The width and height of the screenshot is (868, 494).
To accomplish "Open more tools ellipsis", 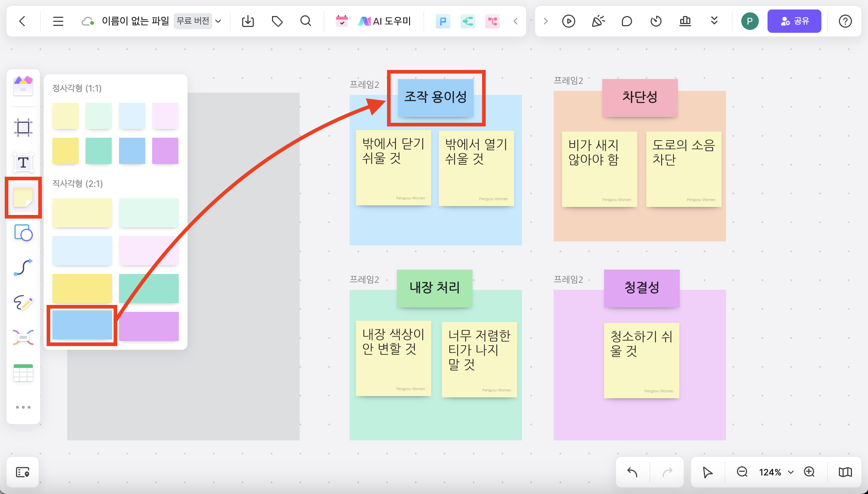I will (23, 407).
